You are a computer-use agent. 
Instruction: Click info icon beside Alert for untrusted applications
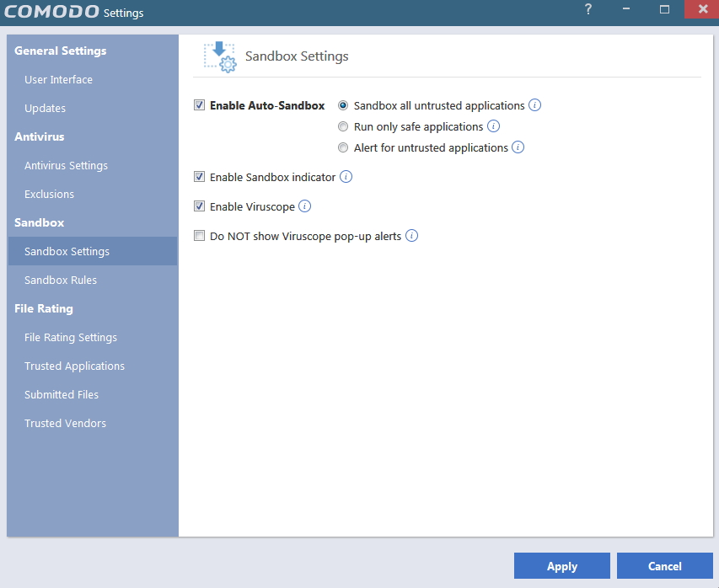pos(518,147)
